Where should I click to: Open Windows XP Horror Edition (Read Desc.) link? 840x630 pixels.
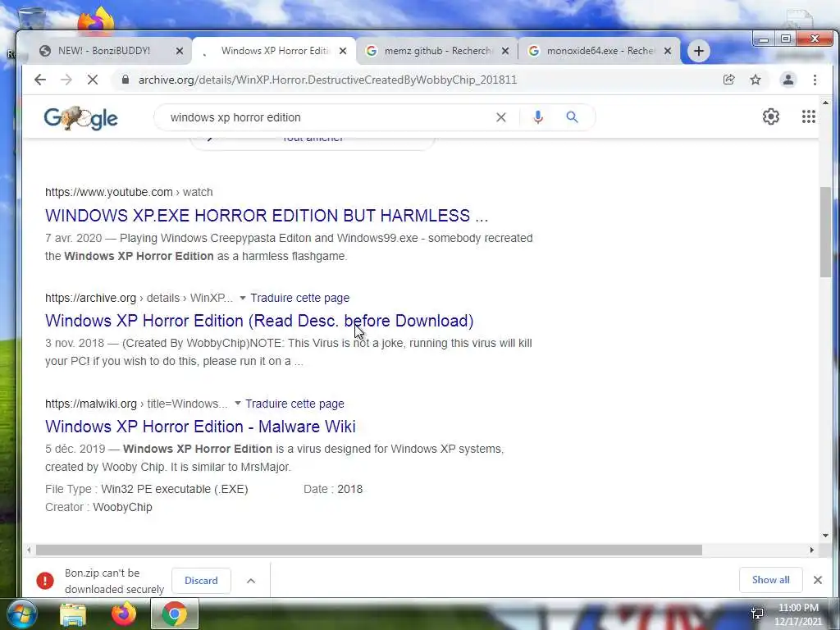tap(259, 321)
